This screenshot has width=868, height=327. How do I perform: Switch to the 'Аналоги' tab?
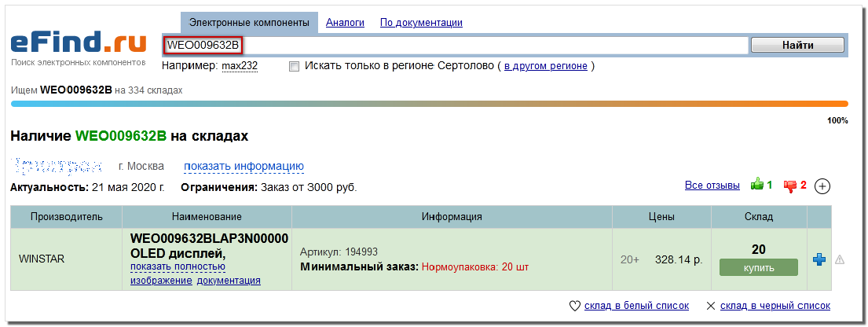[x=345, y=23]
